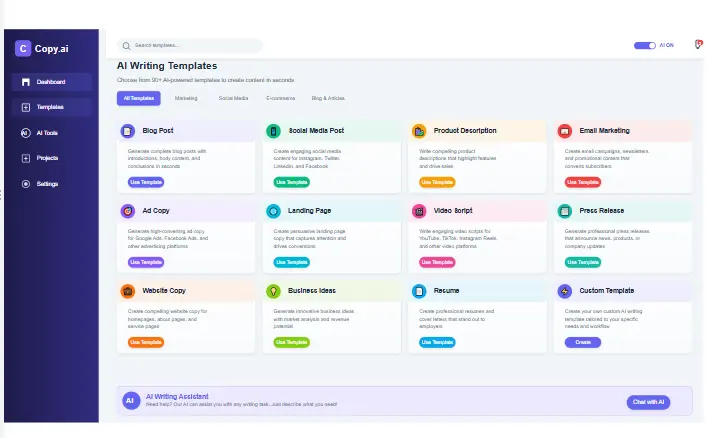Image resolution: width=715 pixels, height=438 pixels.
Task: Click the AI Writing Assistant heading
Action: click(177, 397)
